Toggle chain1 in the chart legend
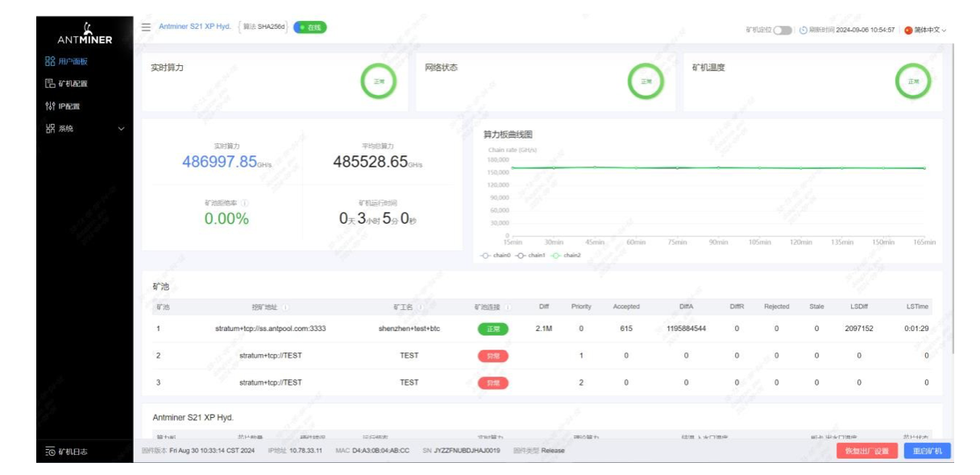Screen dimensions: 980x475 pos(532,255)
